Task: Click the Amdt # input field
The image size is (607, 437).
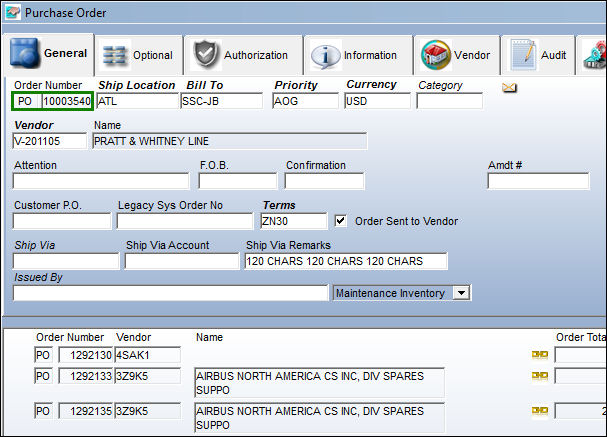Action: tap(538, 181)
